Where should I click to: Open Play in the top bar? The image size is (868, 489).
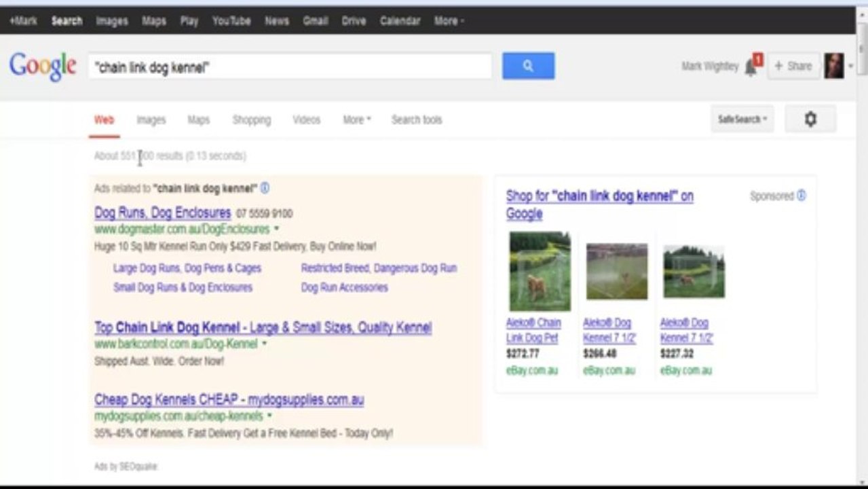coord(189,21)
